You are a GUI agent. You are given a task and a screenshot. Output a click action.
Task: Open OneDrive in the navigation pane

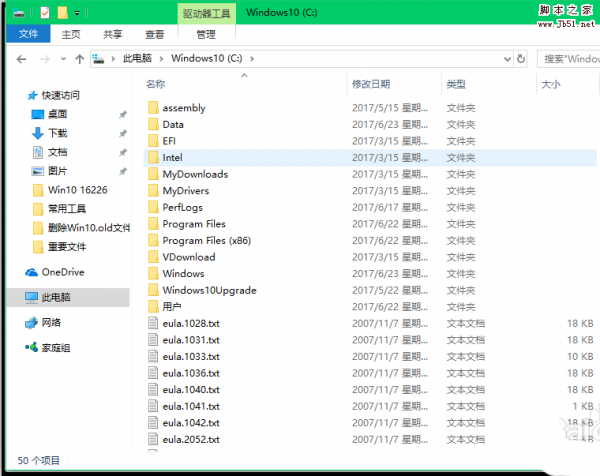click(x=61, y=272)
